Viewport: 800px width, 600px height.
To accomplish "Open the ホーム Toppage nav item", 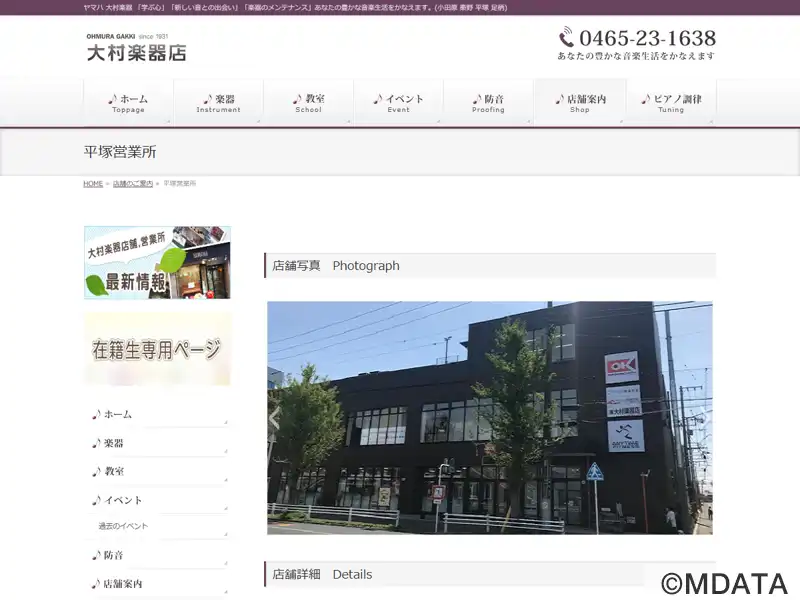I will [128, 102].
